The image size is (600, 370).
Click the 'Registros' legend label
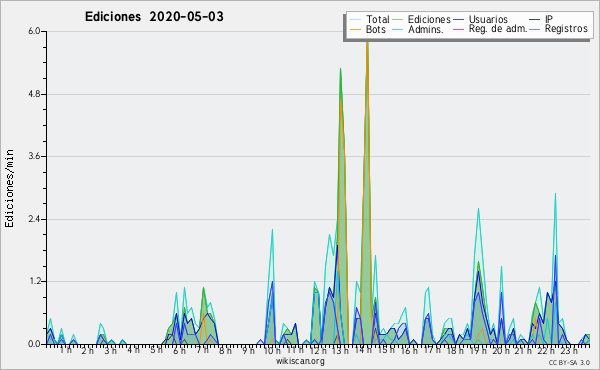tap(566, 29)
